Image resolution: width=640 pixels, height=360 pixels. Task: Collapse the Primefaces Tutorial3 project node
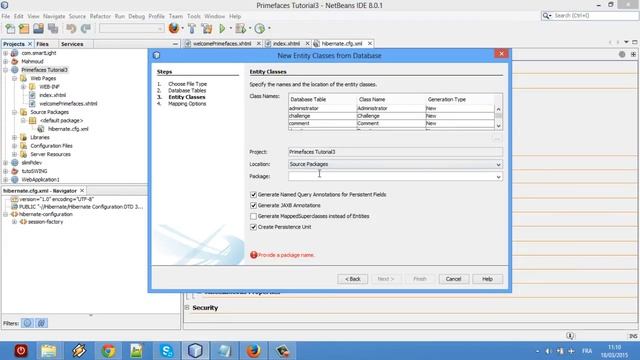tap(6, 70)
